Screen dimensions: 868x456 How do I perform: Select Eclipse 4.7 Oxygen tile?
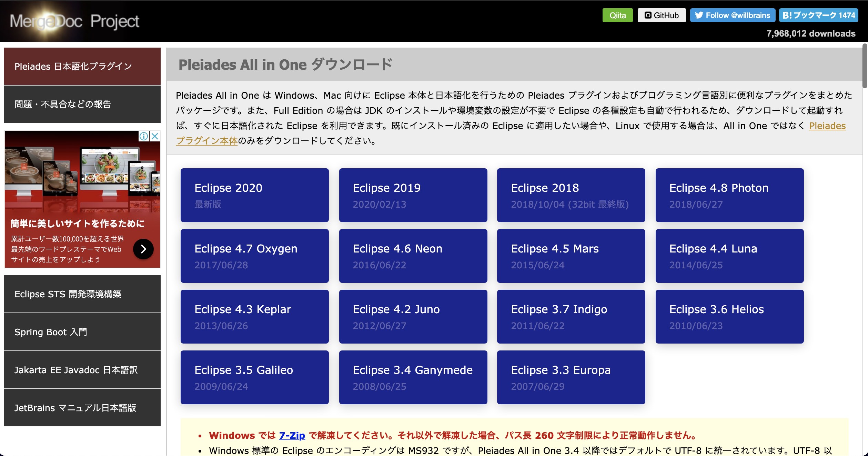click(255, 256)
